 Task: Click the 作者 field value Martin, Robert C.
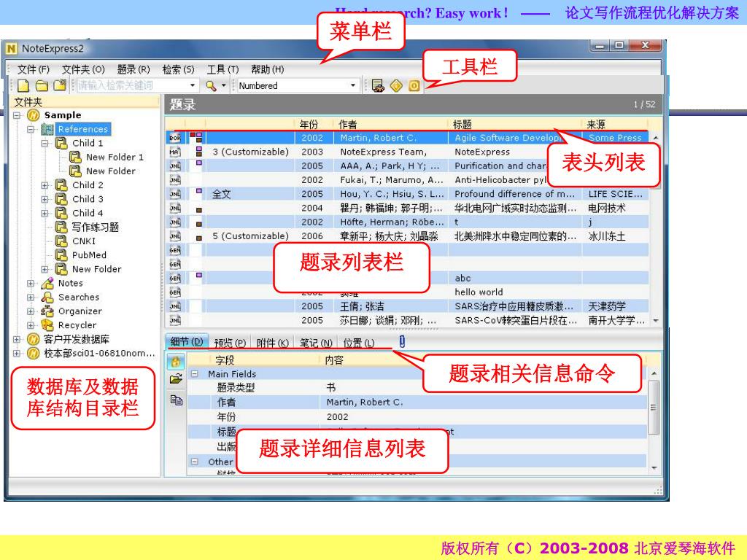[x=365, y=402]
